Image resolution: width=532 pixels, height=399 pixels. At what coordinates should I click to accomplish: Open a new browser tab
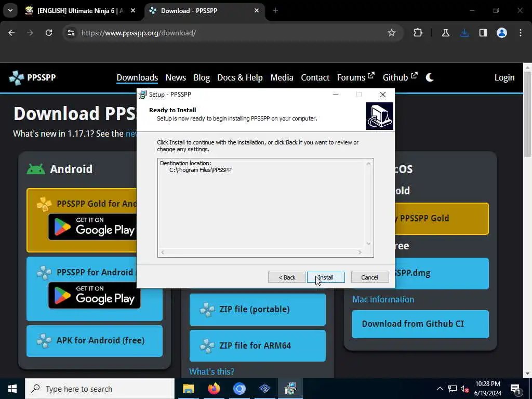(x=275, y=11)
